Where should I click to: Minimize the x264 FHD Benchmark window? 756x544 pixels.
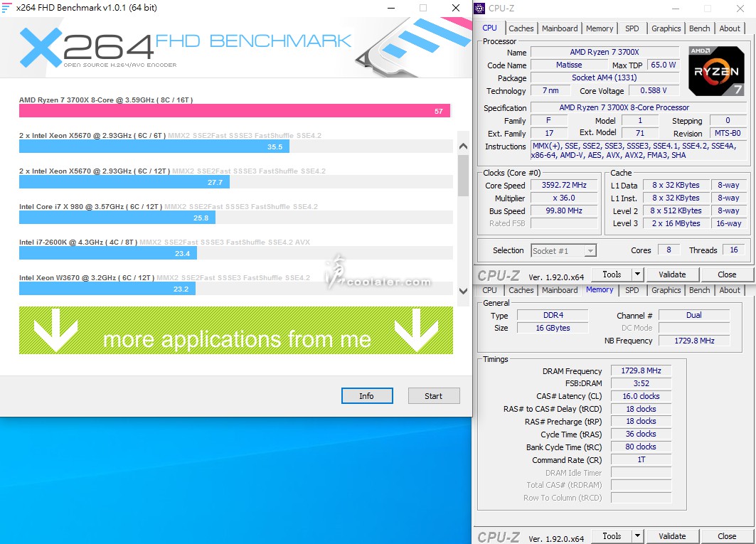pyautogui.click(x=391, y=8)
